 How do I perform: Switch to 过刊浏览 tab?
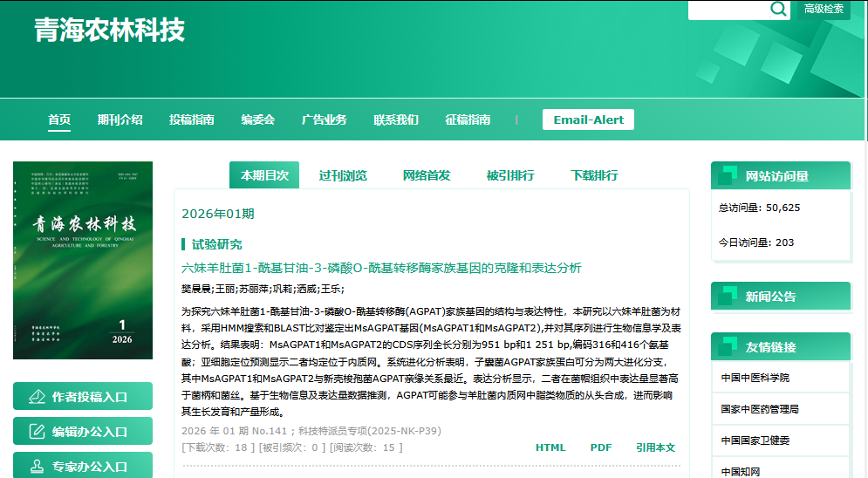[x=343, y=175]
